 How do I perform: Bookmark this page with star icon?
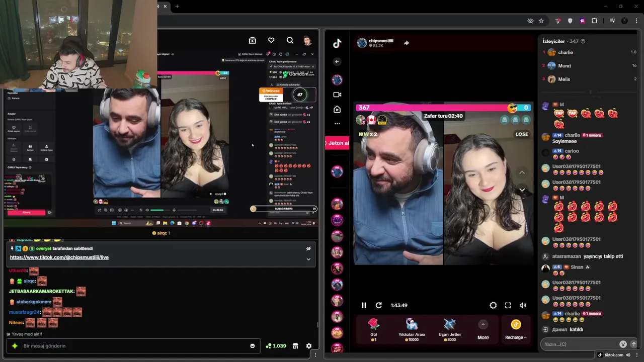[x=541, y=21]
